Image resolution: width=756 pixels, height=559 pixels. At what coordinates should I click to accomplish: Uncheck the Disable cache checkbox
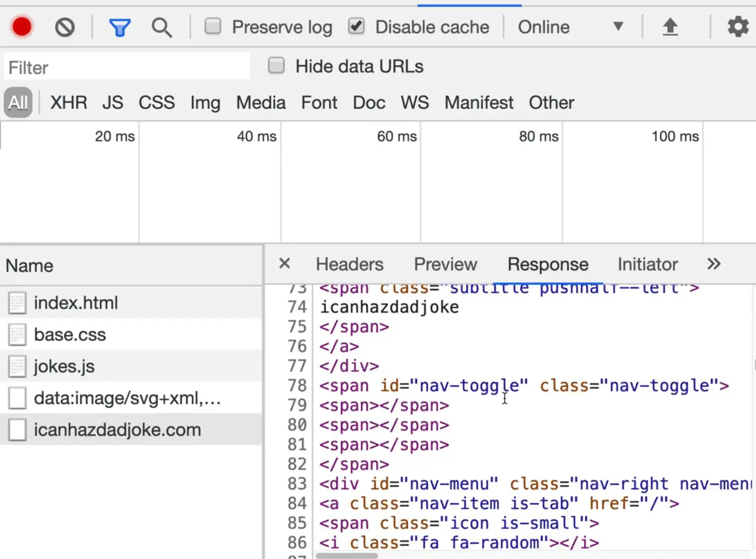pos(356,26)
